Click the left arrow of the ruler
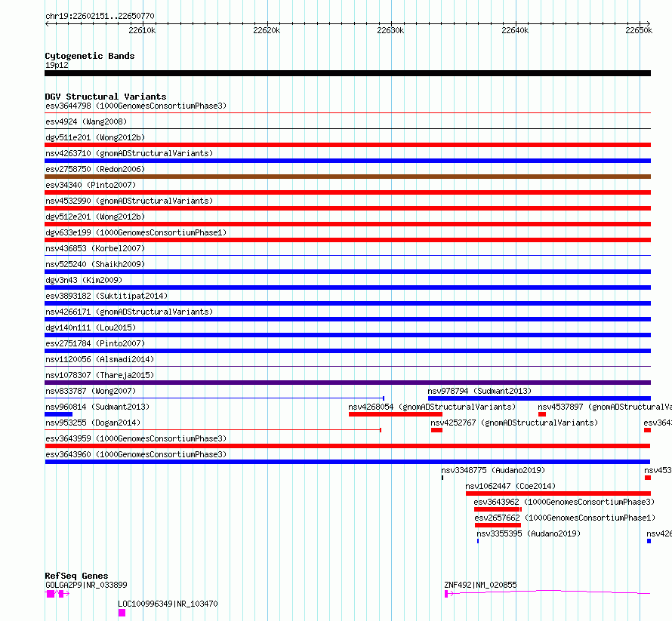 coord(47,23)
